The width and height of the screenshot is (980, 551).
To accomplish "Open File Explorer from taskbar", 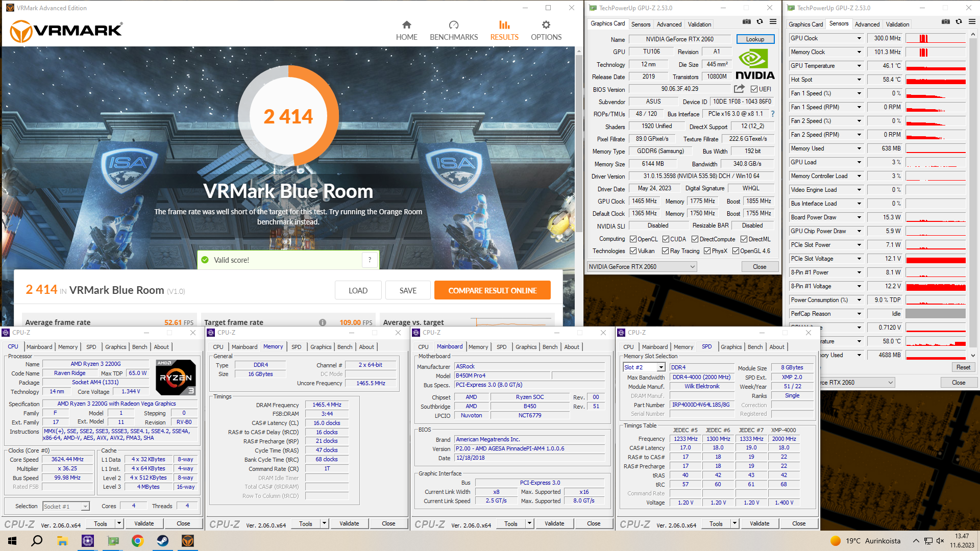I will pos(62,541).
